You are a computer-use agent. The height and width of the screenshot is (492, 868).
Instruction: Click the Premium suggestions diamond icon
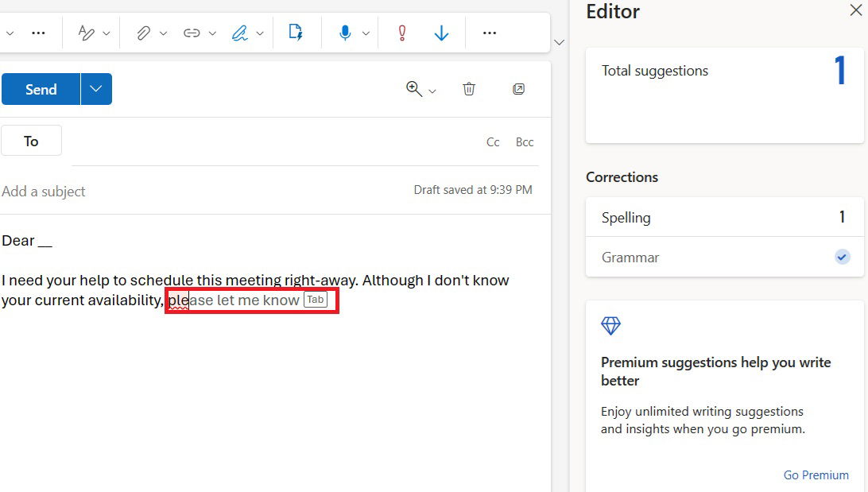click(610, 326)
